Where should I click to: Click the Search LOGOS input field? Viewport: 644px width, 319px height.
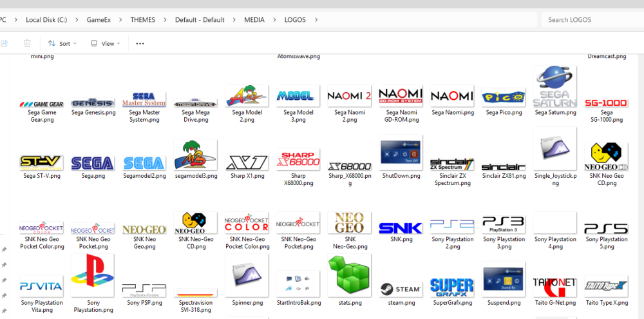pos(592,20)
